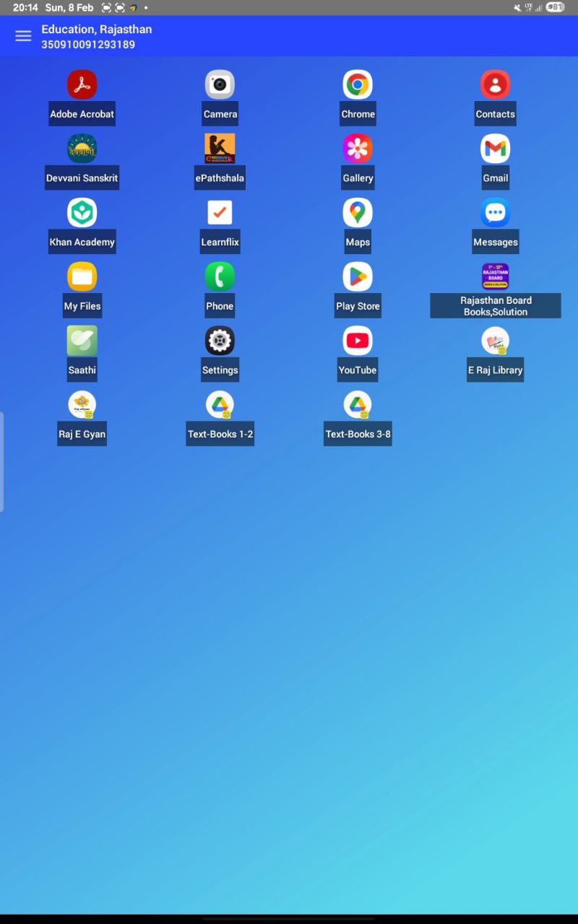Screen dimensions: 578x924
Task: Open the Learnflix app
Action: pyautogui.click(x=220, y=212)
